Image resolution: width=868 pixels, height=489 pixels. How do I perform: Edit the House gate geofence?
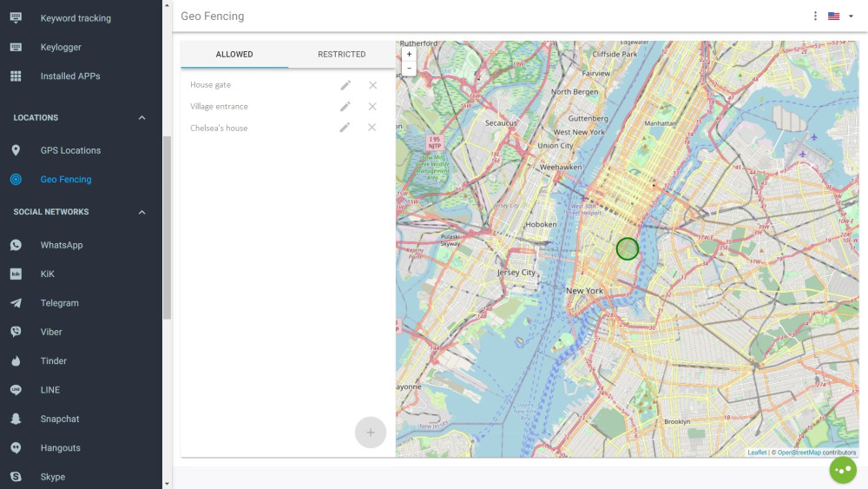[345, 85]
